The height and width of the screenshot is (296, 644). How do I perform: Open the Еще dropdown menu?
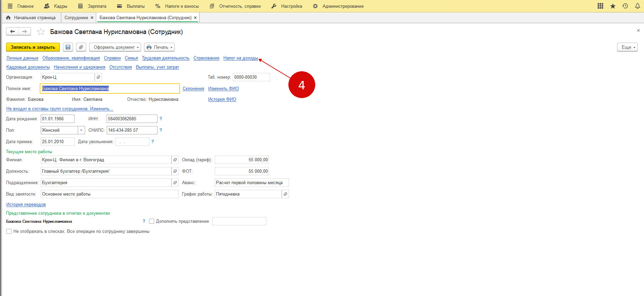[627, 47]
